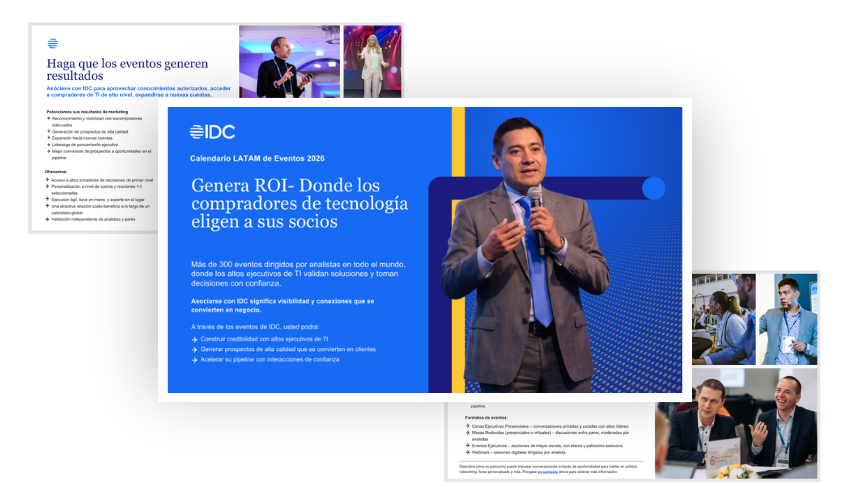Open the photo of woman in white suit
Screen dimensions: 850x500
[372, 62]
